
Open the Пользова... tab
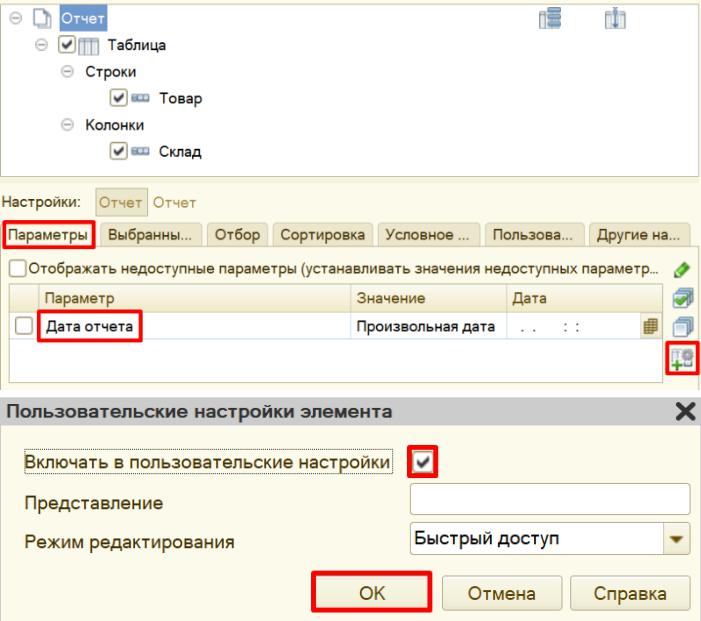(534, 235)
